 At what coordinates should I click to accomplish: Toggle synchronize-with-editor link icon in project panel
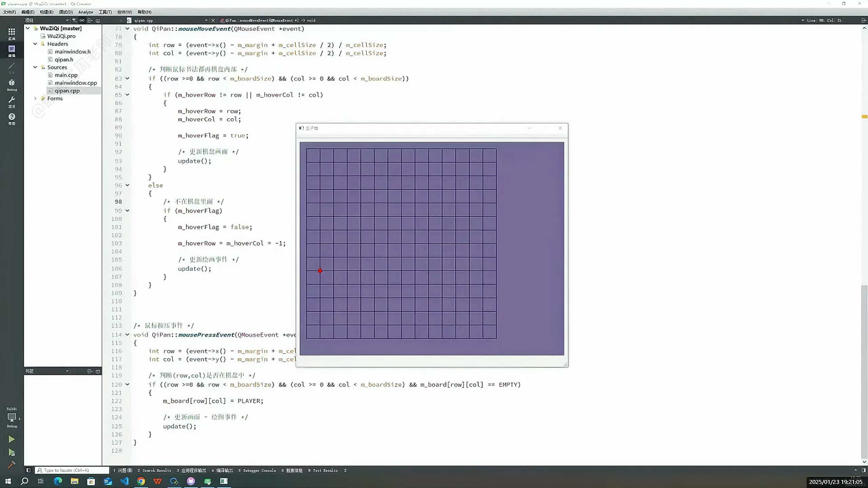pyautogui.click(x=82, y=20)
